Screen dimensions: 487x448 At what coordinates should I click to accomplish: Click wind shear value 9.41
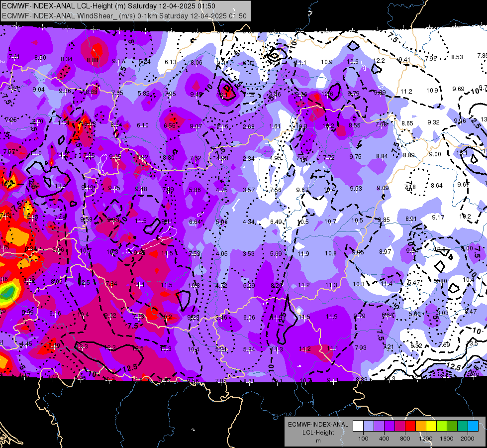(404, 59)
